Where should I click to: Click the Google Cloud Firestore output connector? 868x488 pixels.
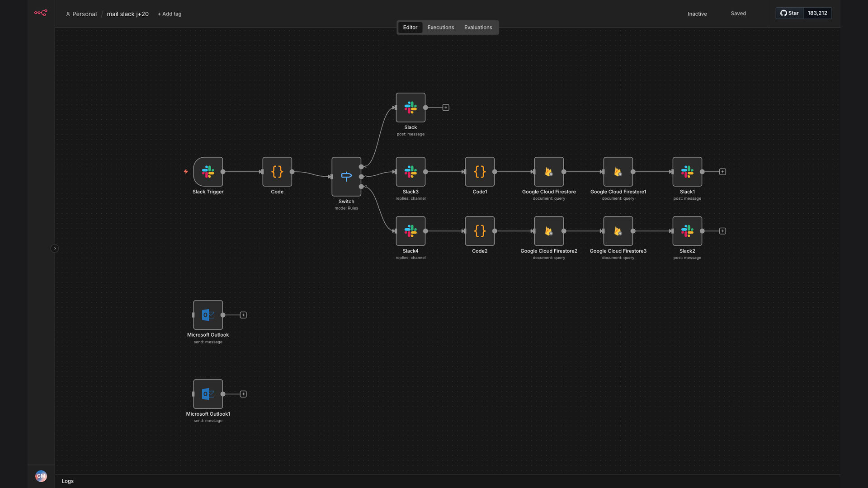pyautogui.click(x=564, y=172)
